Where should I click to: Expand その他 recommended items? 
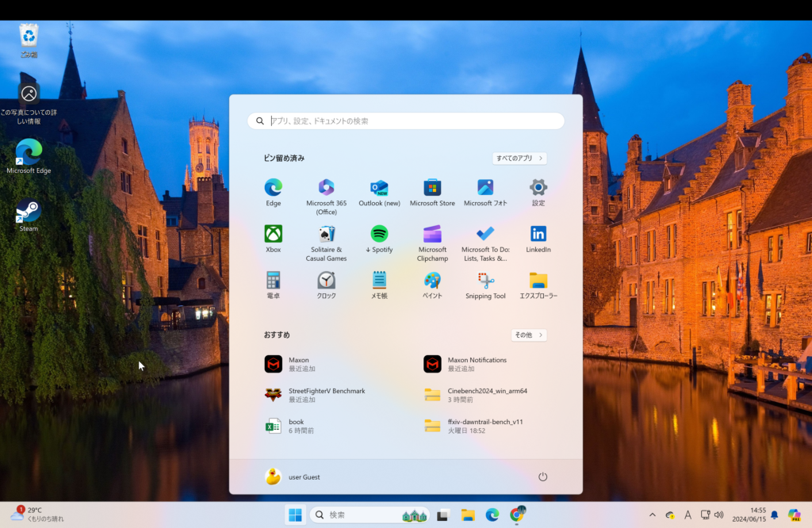coord(529,335)
